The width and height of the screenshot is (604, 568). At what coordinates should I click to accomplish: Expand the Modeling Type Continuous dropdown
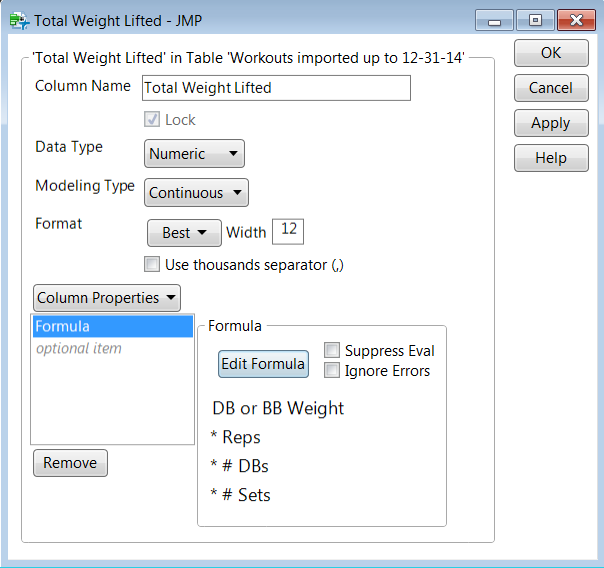point(197,193)
